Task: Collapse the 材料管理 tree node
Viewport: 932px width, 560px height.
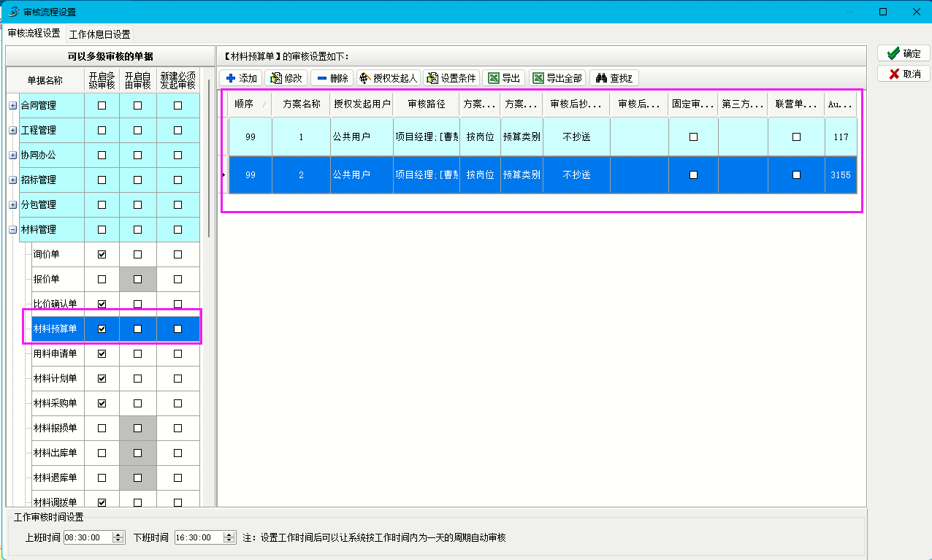Action: (x=13, y=229)
